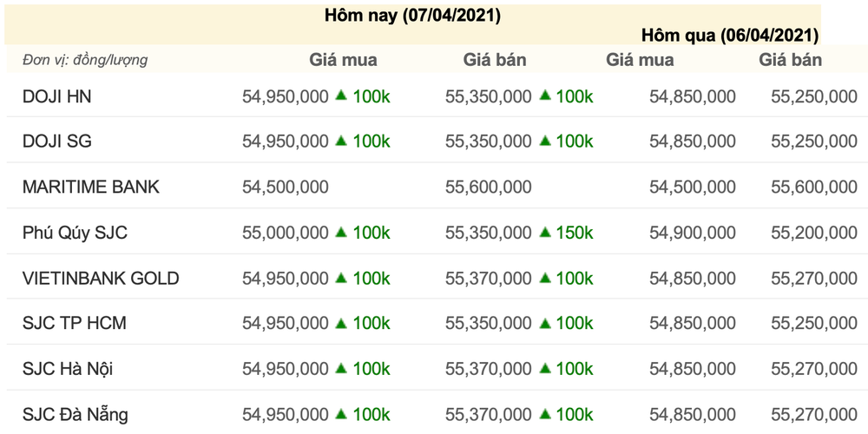Click VIETINBANK GOLD yesterday sell price 55,270,000
This screenshot has height=434, width=868.
point(814,278)
